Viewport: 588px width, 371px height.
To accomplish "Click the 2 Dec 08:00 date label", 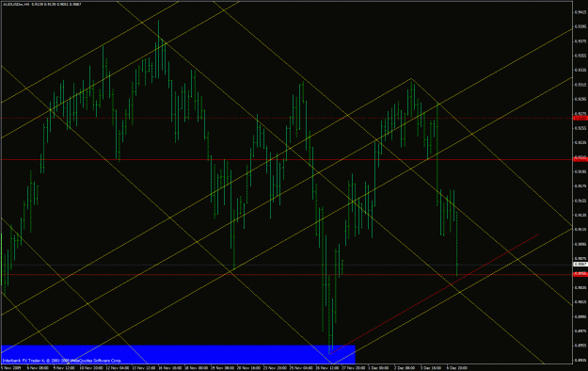I will tap(405, 368).
